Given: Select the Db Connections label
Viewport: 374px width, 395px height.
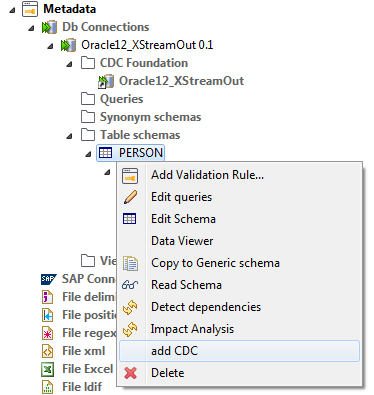Looking at the screenshot, I should click(106, 27).
